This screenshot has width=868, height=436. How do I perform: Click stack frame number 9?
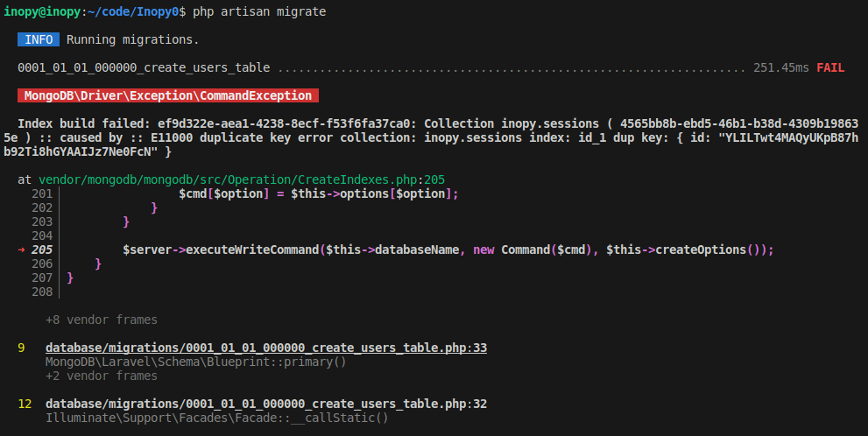(x=21, y=348)
